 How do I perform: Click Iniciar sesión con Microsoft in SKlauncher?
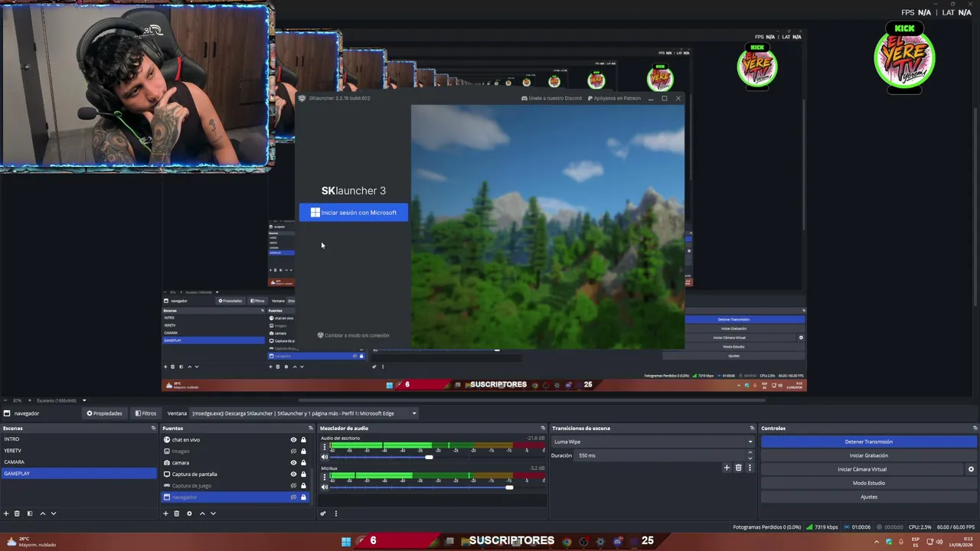(x=354, y=213)
